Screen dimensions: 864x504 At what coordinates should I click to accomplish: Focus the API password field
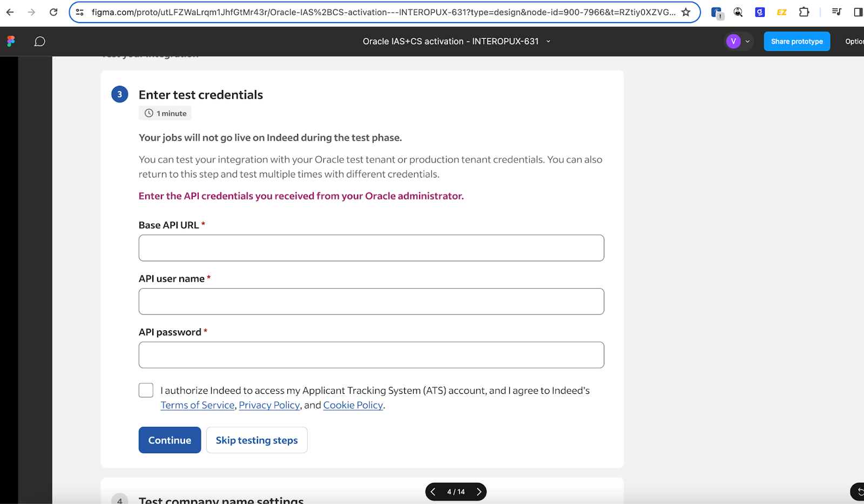371,355
